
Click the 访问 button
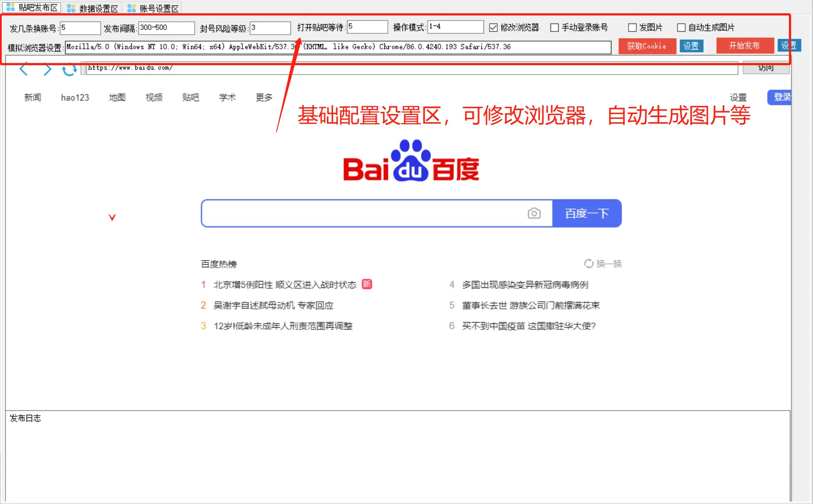[x=766, y=68]
